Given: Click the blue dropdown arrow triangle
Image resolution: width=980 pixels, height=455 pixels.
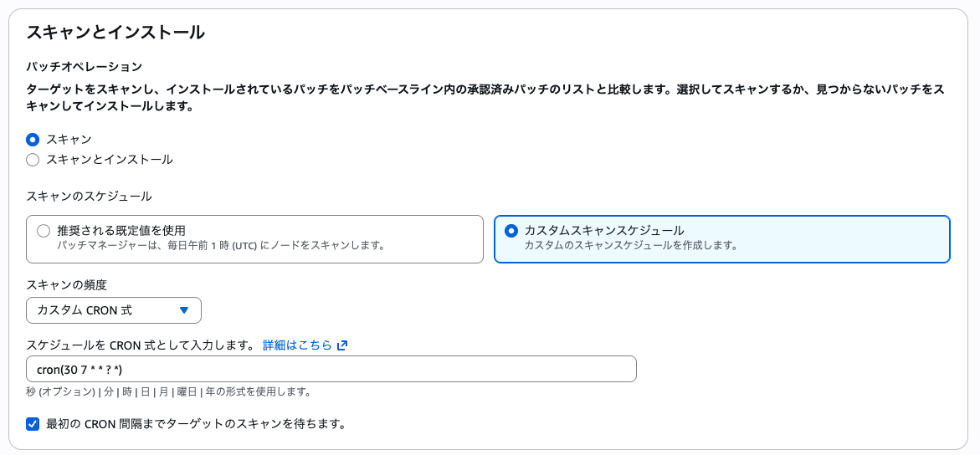Looking at the screenshot, I should tap(185, 310).
